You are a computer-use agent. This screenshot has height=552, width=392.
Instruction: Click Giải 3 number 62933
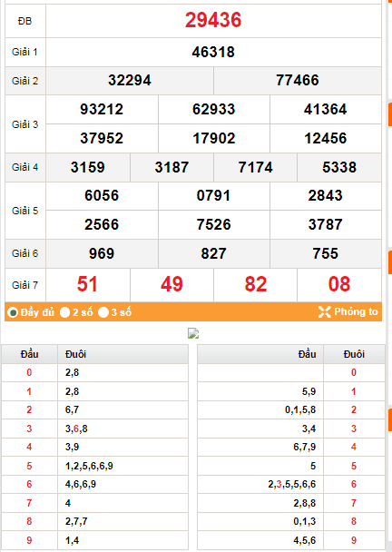point(213,109)
